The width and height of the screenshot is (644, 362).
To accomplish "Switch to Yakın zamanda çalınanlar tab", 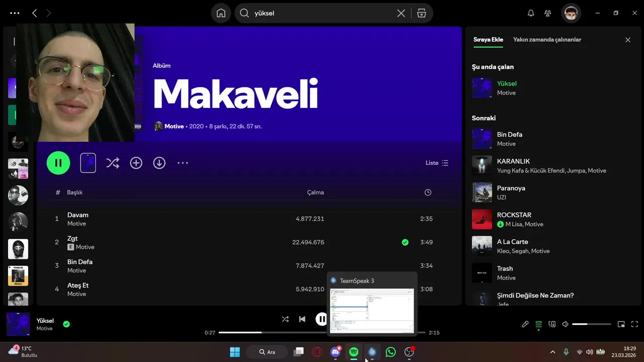I will pos(547,40).
